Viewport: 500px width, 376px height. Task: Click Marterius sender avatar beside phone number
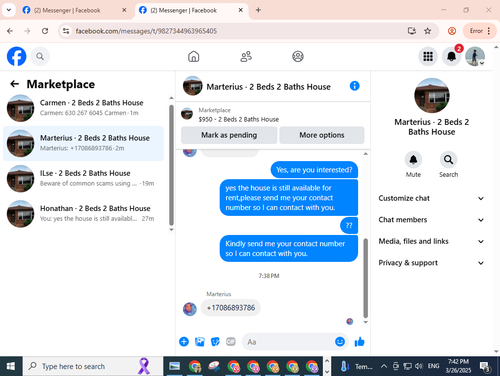click(x=189, y=309)
